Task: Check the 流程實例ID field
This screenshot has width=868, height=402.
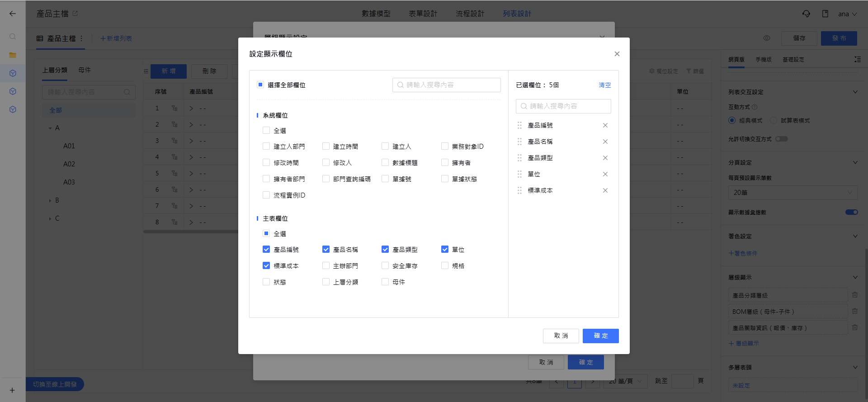Action: coord(266,195)
